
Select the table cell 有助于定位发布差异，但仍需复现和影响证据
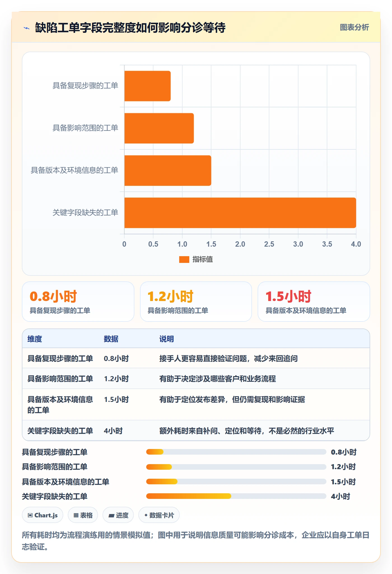pyautogui.click(x=232, y=399)
